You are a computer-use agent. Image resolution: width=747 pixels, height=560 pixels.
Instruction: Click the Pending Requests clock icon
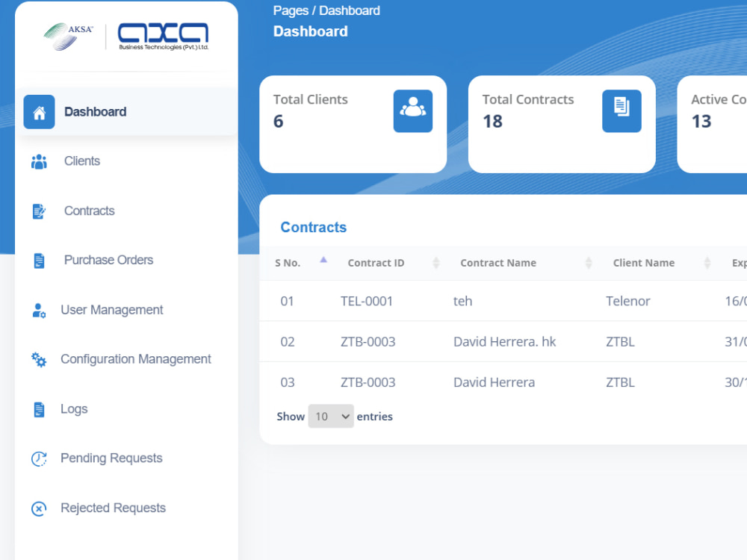coord(39,458)
